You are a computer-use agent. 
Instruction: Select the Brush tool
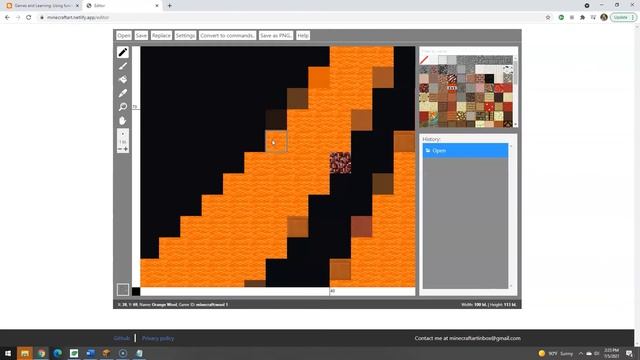click(x=122, y=66)
